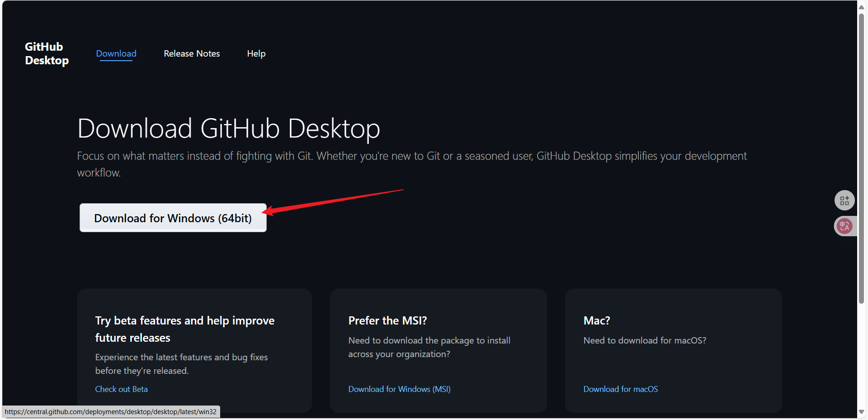Screen dimensions: 868x420
Task: Click the pink Chinese-English translate badge
Action: [844, 226]
